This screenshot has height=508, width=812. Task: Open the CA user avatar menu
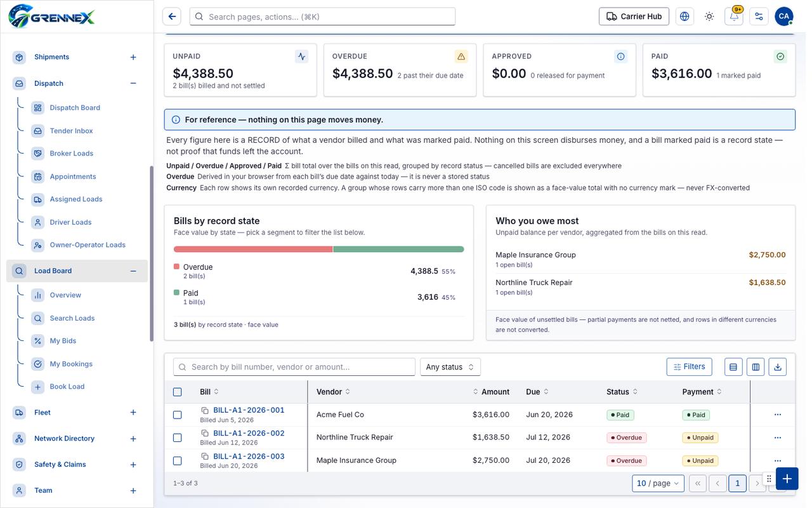click(784, 17)
